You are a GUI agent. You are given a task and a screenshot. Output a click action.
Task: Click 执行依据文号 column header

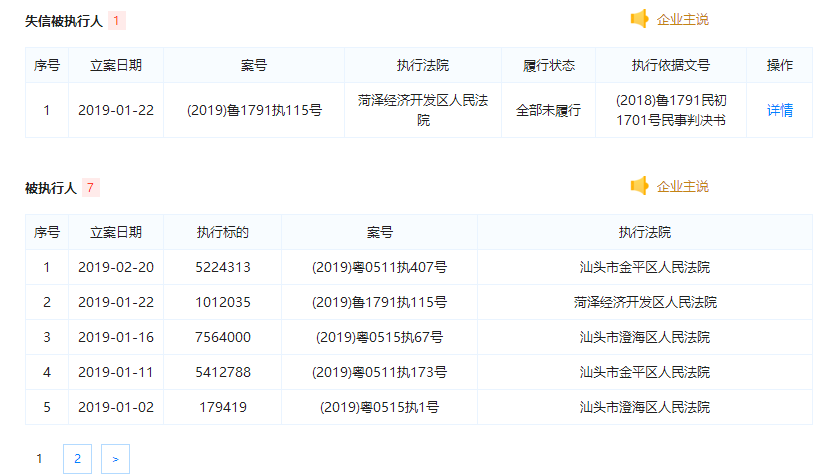tap(671, 65)
